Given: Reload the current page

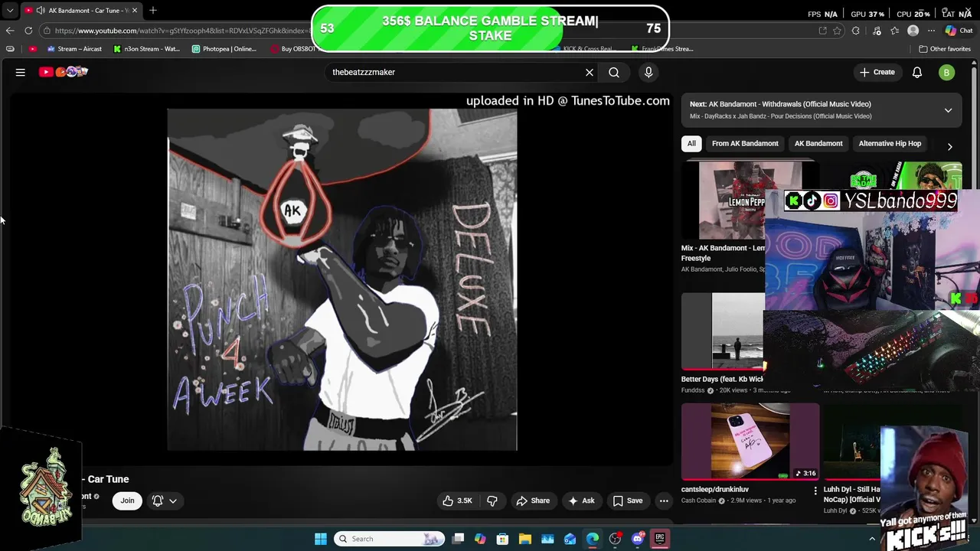Looking at the screenshot, I should click(x=28, y=31).
